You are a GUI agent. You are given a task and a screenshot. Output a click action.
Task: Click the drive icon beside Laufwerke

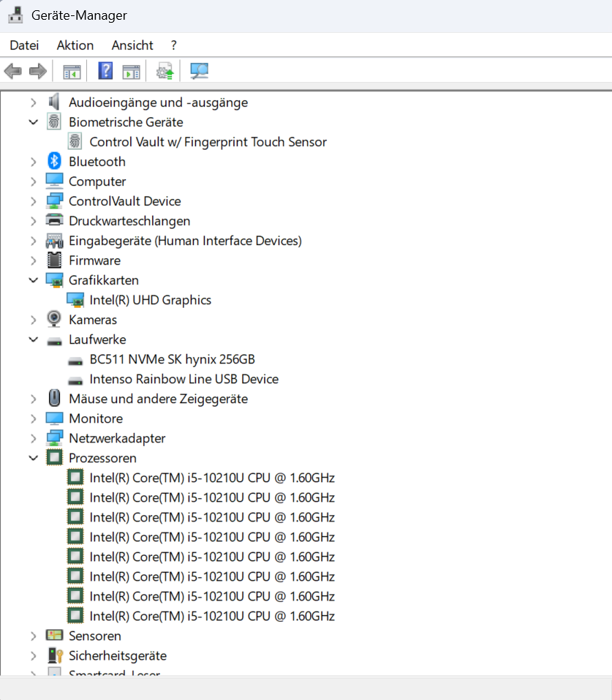coord(54,342)
